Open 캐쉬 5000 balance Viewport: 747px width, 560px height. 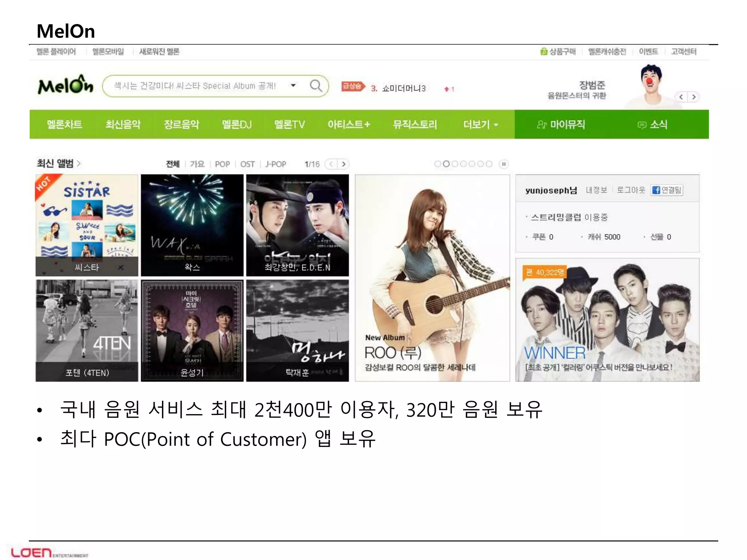(604, 237)
